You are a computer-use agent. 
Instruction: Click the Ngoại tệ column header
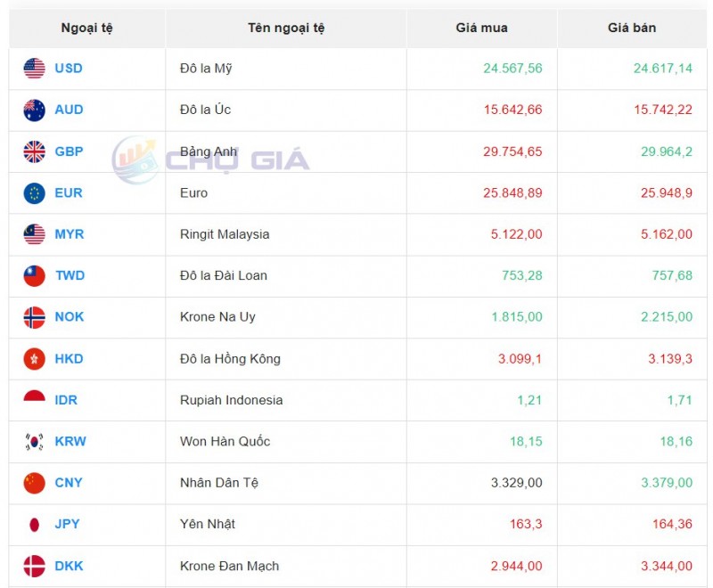coord(86,28)
